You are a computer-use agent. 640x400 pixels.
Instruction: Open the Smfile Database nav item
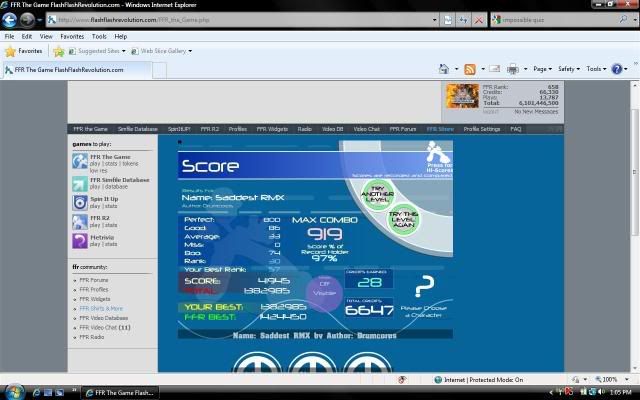136,129
